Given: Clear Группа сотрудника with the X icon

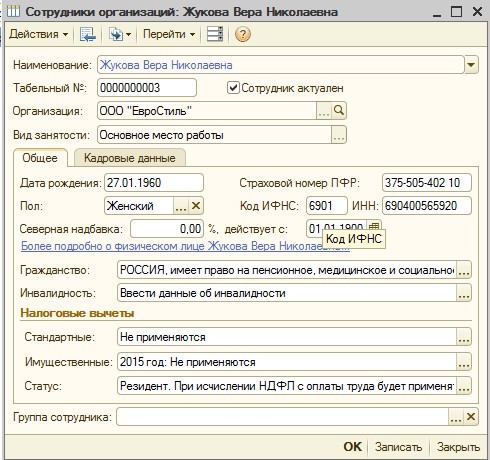Looking at the screenshot, I should (471, 417).
